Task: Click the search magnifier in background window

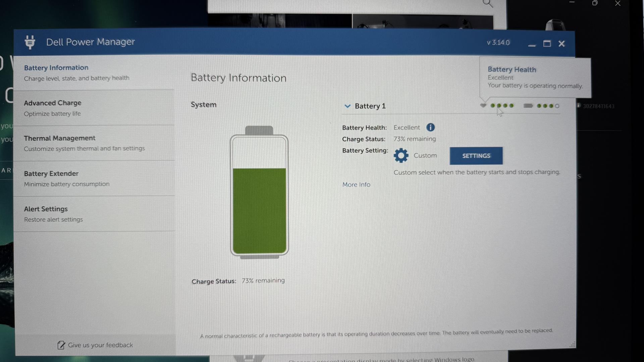Action: 488,4
